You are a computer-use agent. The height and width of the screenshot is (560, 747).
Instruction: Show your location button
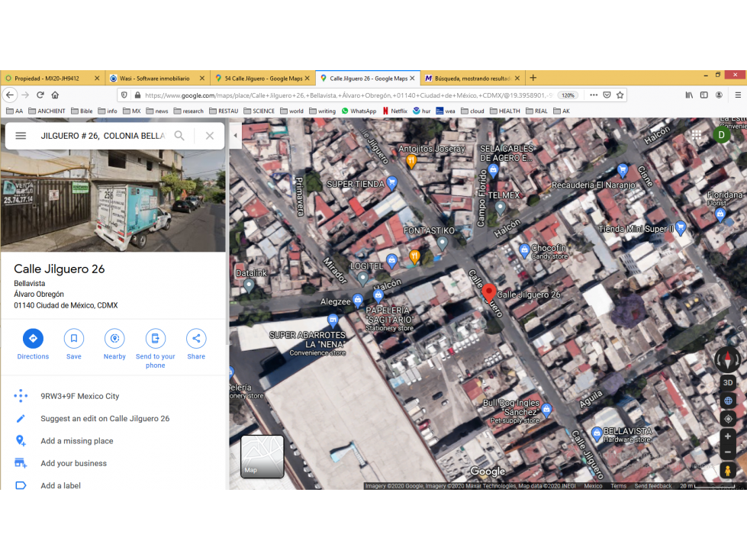click(x=728, y=419)
